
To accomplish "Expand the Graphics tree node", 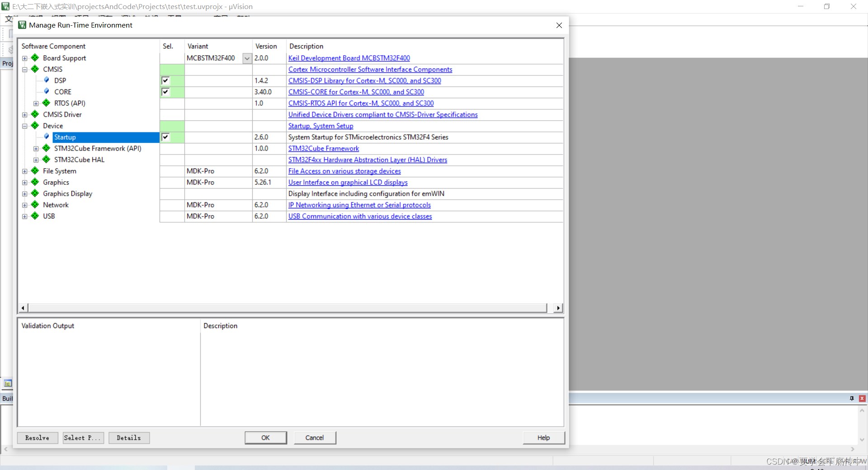I will click(x=25, y=183).
